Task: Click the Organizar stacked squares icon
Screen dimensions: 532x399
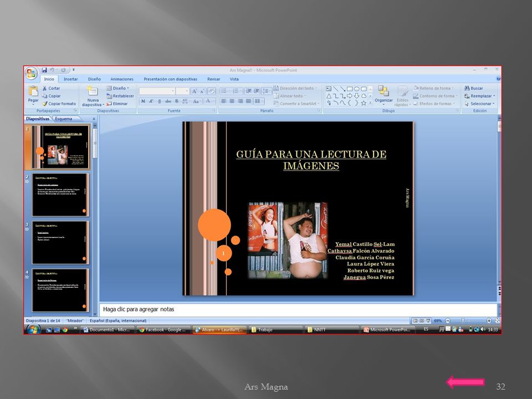Action: [x=383, y=91]
